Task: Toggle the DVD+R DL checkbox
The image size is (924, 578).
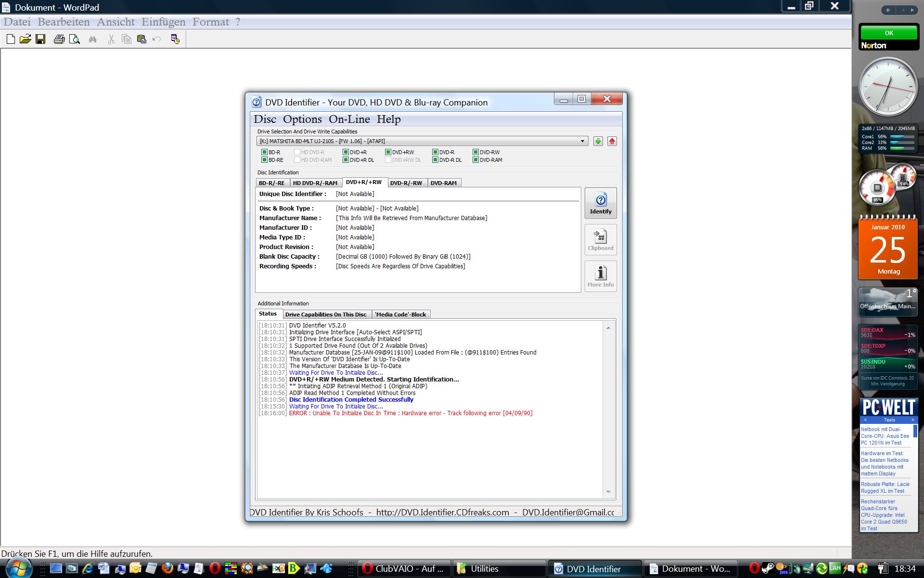Action: (x=346, y=160)
